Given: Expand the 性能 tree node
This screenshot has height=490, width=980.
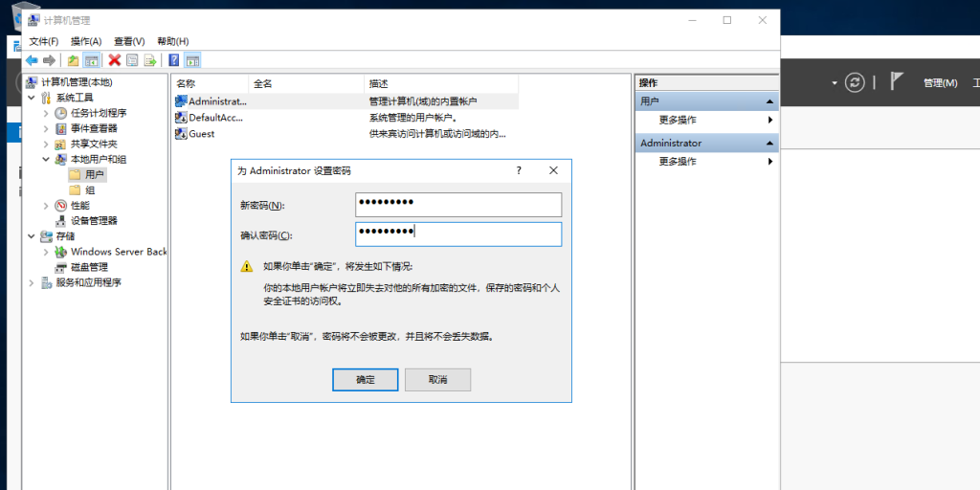Looking at the screenshot, I should tap(46, 205).
